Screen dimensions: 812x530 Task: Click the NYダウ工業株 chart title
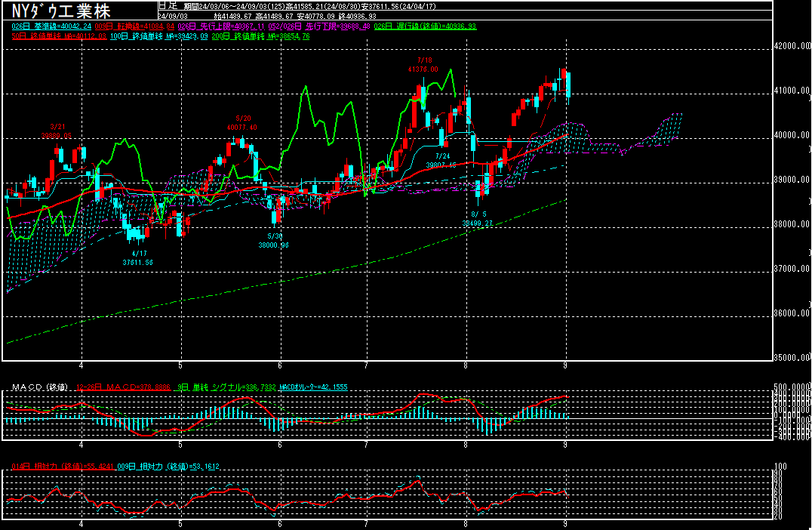[x=61, y=11]
